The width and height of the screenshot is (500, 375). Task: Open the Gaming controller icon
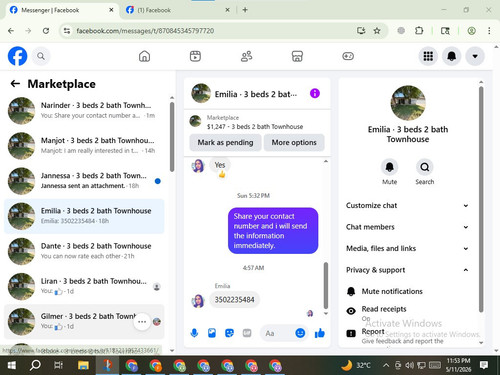point(348,56)
